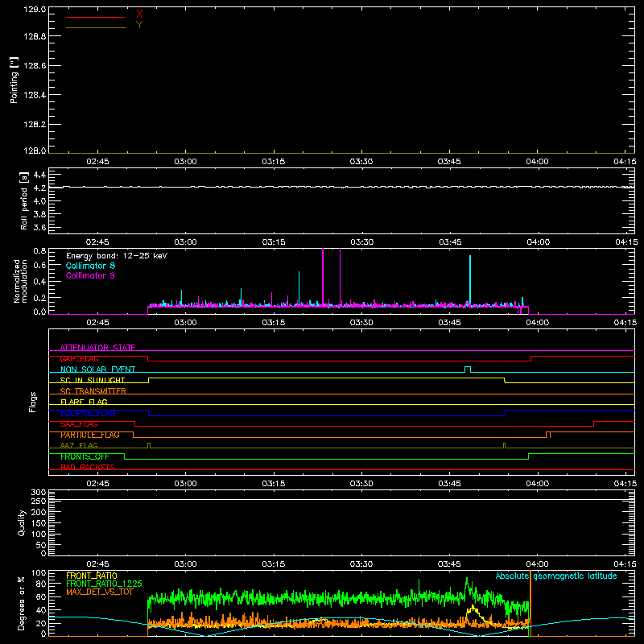Select the SC_IN_SUNLIGHT flag label
The image size is (644, 644).
(93, 380)
